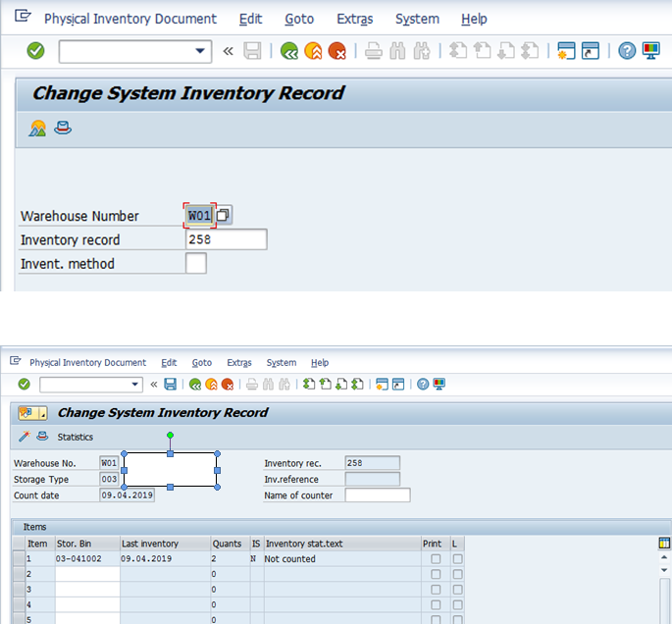
Task: Tick the L checkbox for item 3
Action: point(458,590)
